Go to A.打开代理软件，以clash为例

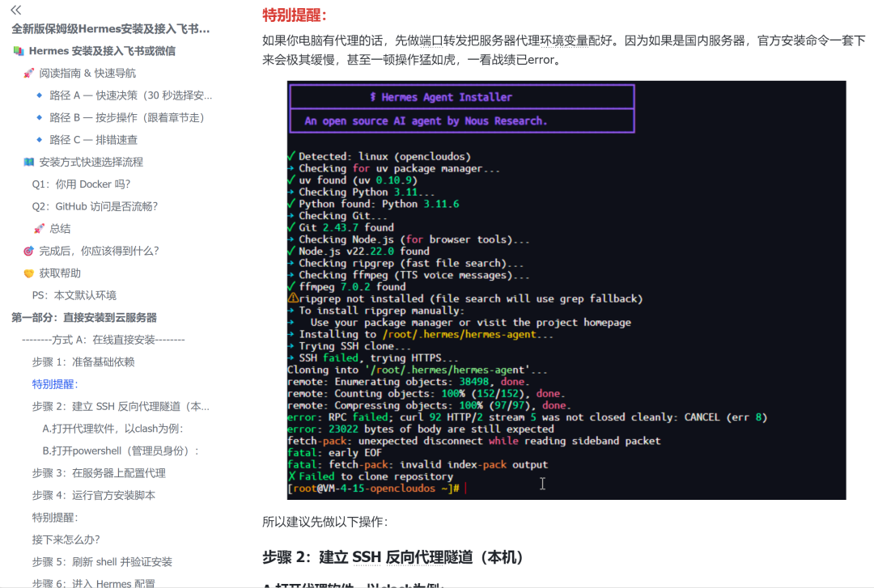[112, 429]
